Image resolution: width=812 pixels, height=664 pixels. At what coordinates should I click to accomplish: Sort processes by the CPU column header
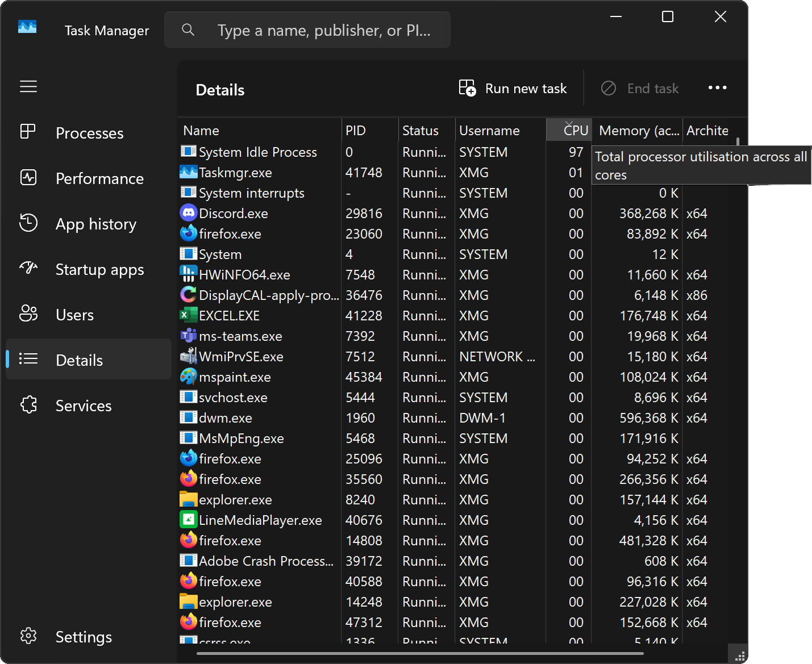[x=568, y=130]
